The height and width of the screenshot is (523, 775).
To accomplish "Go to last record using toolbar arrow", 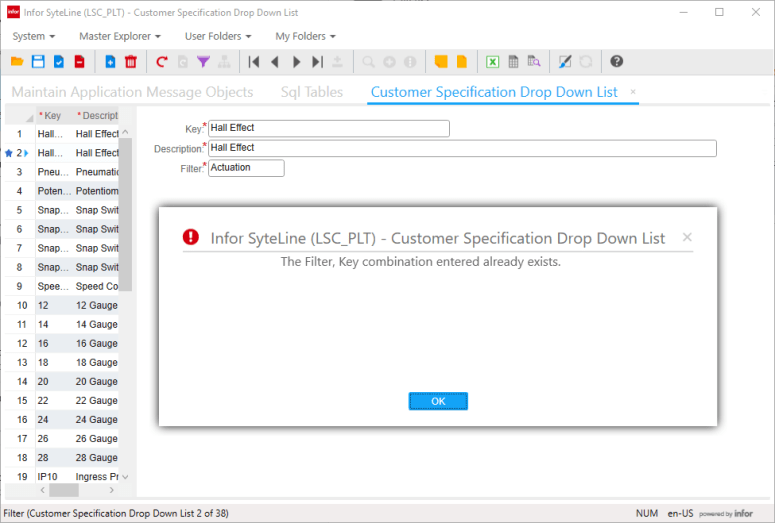I will coord(317,62).
